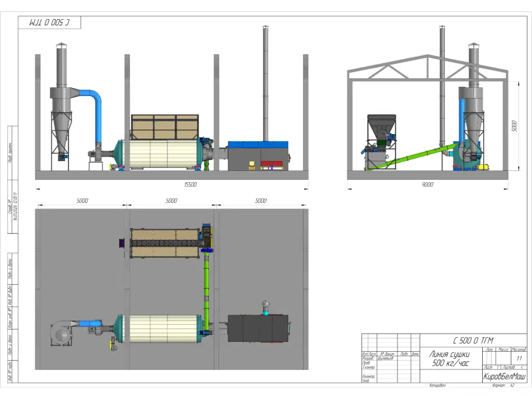Select the 9000 width dimension in side view
This screenshot has height=399, width=532.
click(x=428, y=184)
